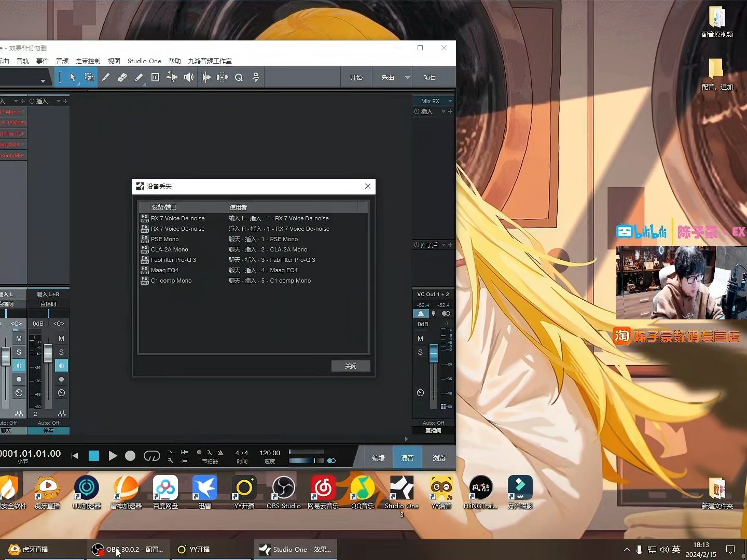Viewport: 747px width, 560px height.
Task: Select the Split knife tool
Action: coord(106,77)
